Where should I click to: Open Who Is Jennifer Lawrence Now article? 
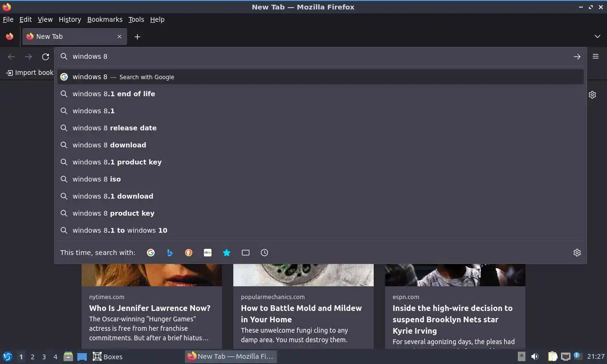pyautogui.click(x=150, y=308)
